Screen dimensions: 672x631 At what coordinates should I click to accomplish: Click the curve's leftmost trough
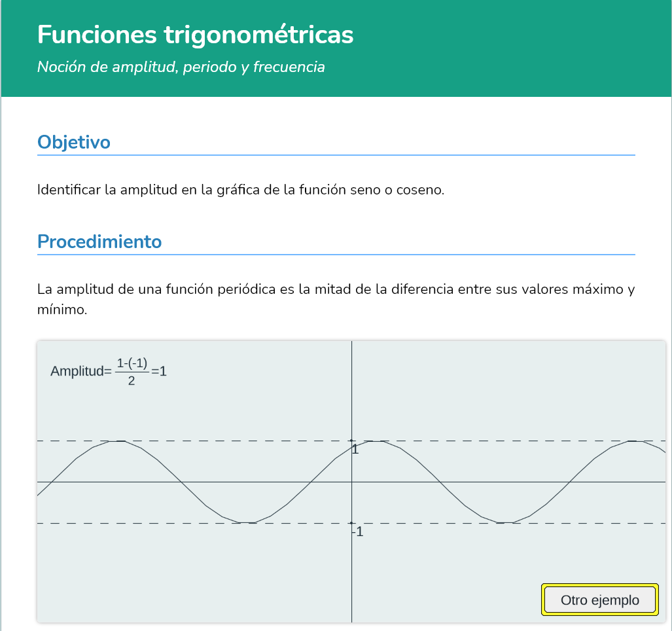tap(247, 522)
